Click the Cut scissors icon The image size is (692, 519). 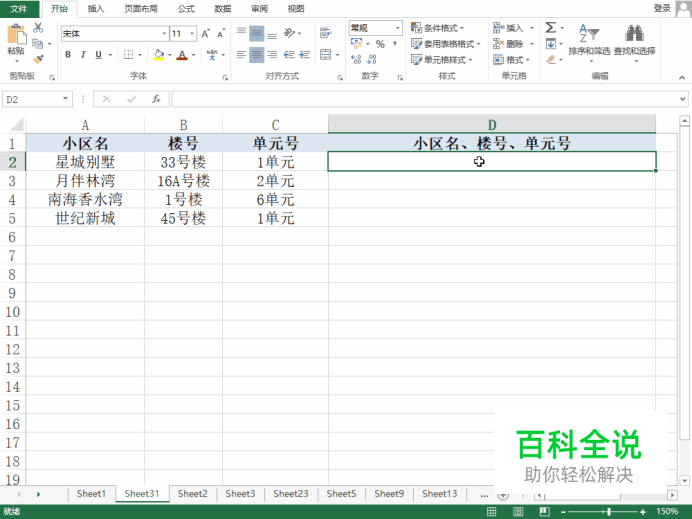[38, 28]
